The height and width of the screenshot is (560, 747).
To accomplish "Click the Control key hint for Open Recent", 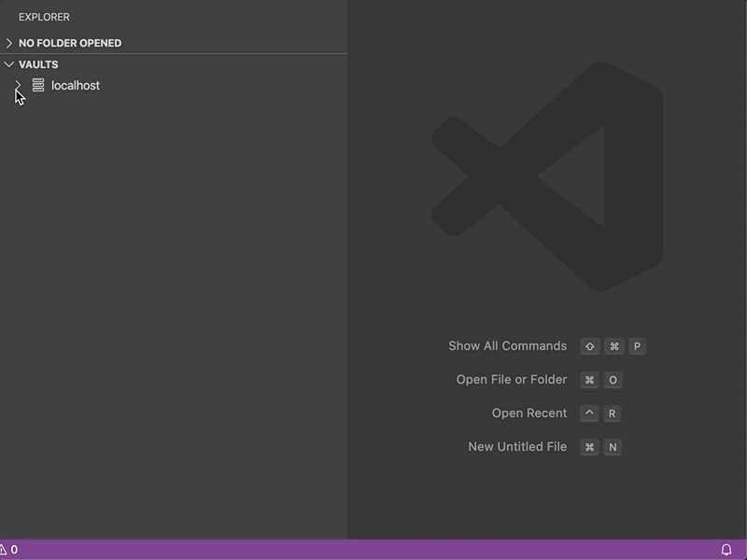I will pyautogui.click(x=589, y=413).
